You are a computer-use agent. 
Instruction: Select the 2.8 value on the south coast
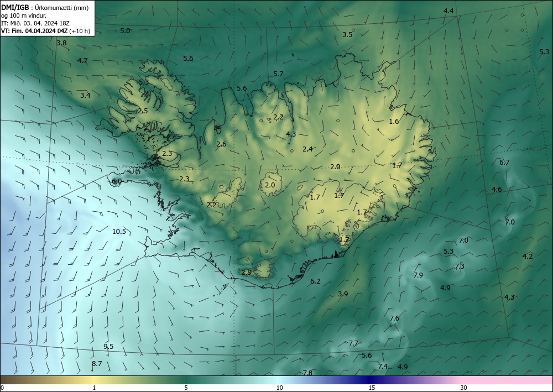pyautogui.click(x=246, y=272)
